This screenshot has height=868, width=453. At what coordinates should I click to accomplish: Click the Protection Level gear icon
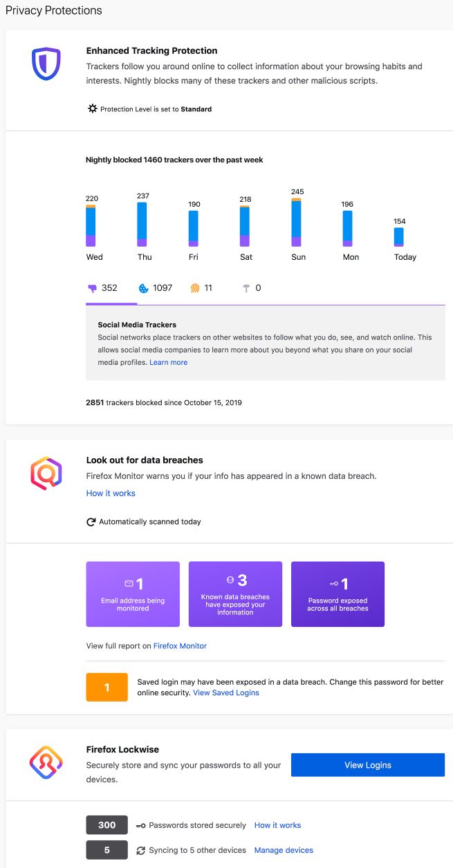pos(93,108)
